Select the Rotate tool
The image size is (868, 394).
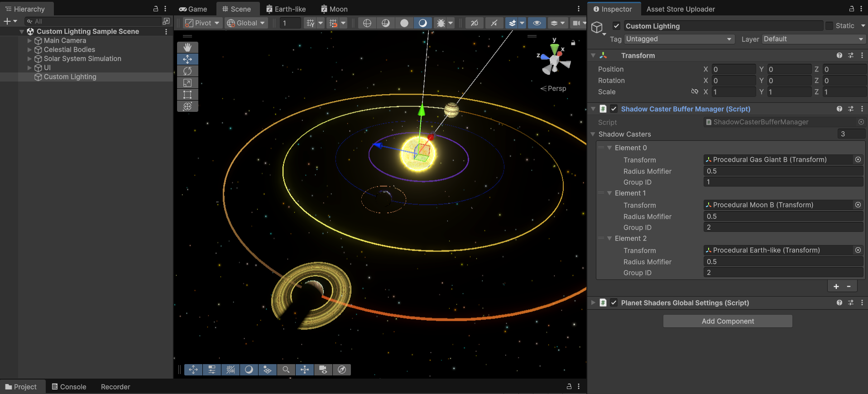pos(187,71)
